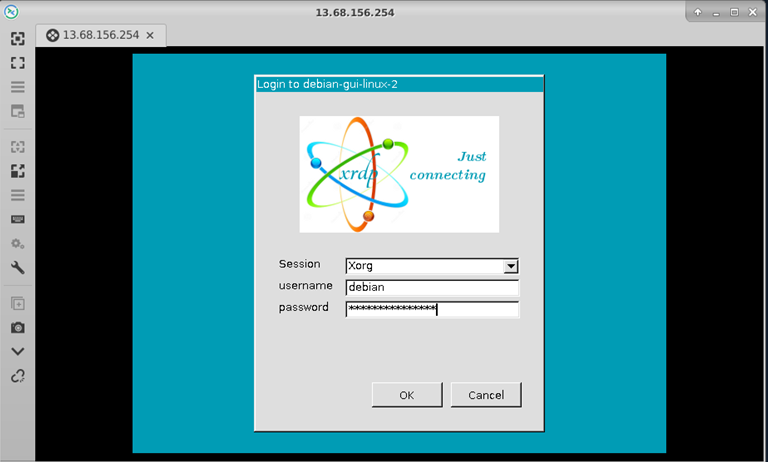Screen dimensions: 768x462
Task: Open the menu icon directly below fullscreen icon
Action: coord(18,87)
